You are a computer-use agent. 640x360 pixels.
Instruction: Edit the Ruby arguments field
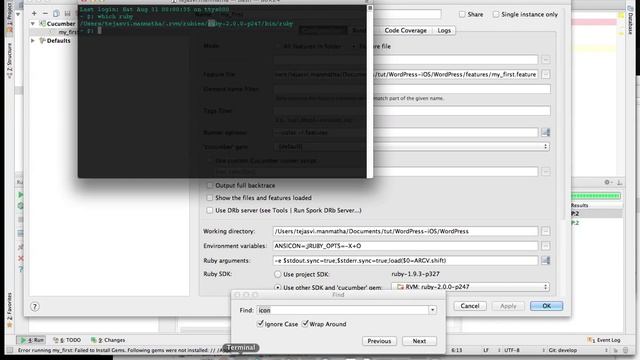pos(405,260)
